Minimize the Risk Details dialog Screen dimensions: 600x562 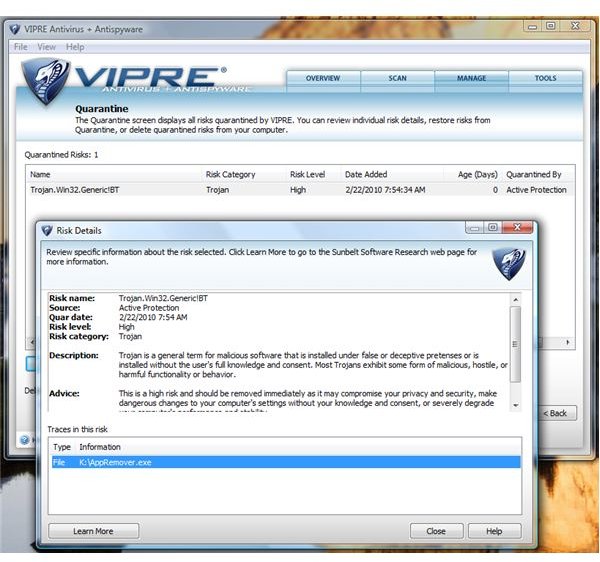[x=475, y=227]
